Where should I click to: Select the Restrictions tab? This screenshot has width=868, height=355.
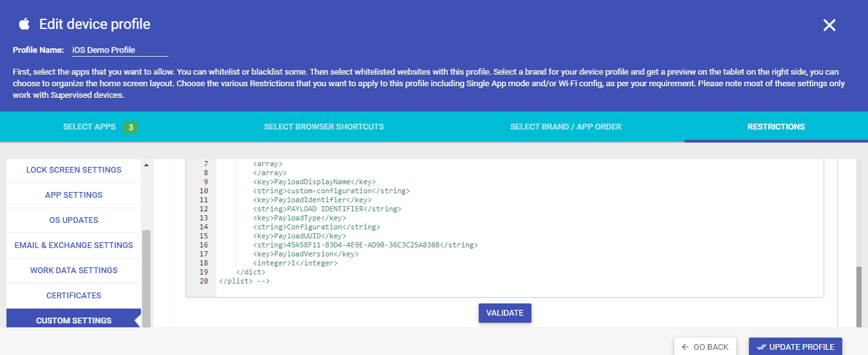776,127
